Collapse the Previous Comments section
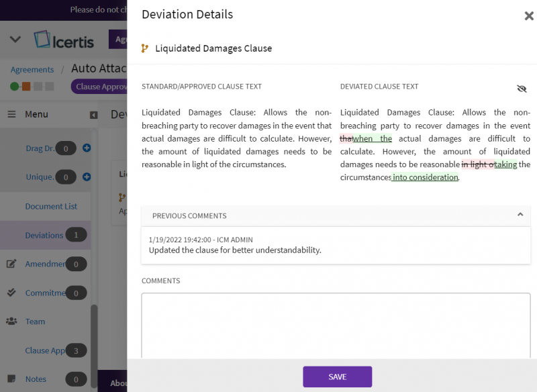Screen dimensions: 537x392 coord(520,215)
